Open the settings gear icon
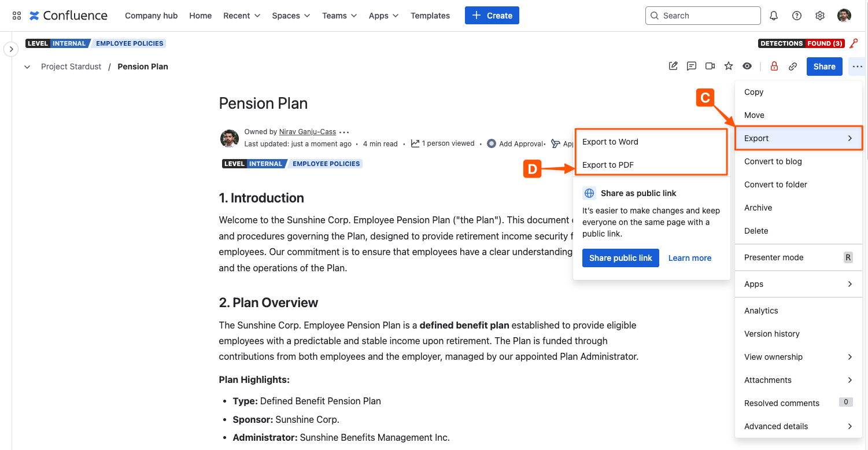 click(x=820, y=16)
